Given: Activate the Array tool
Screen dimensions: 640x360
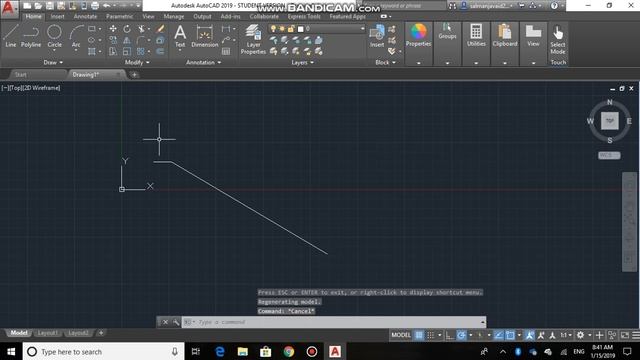Looking at the screenshot, I should tap(141, 51).
